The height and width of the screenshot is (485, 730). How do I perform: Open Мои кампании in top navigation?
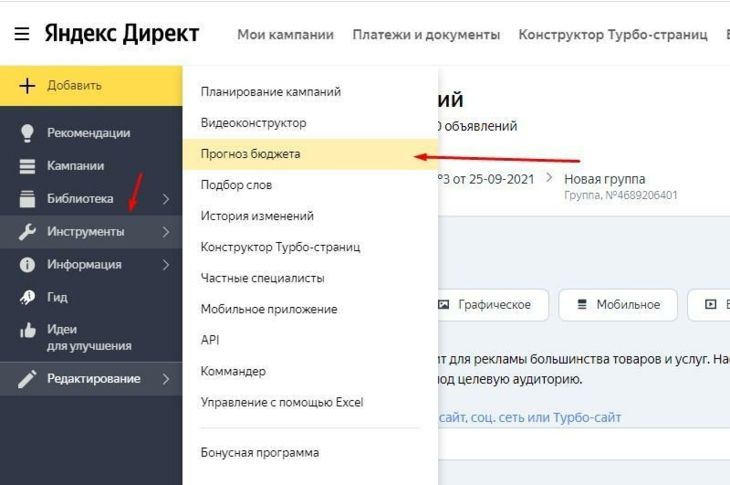[x=285, y=34]
